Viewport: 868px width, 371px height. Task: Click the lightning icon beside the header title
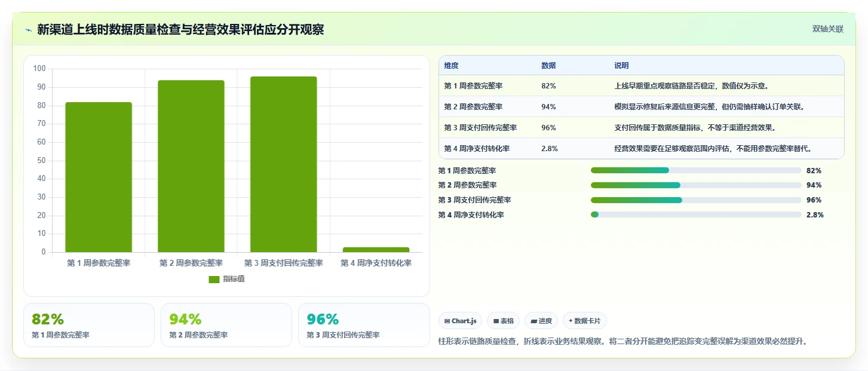click(x=28, y=30)
